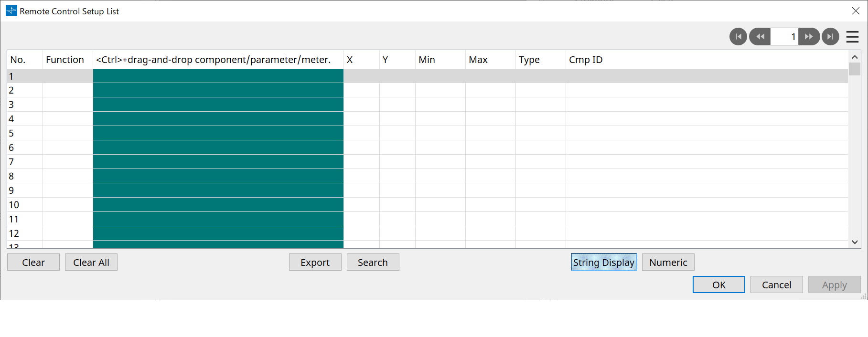Jump to the first page of the list
868x337 pixels.
click(738, 37)
